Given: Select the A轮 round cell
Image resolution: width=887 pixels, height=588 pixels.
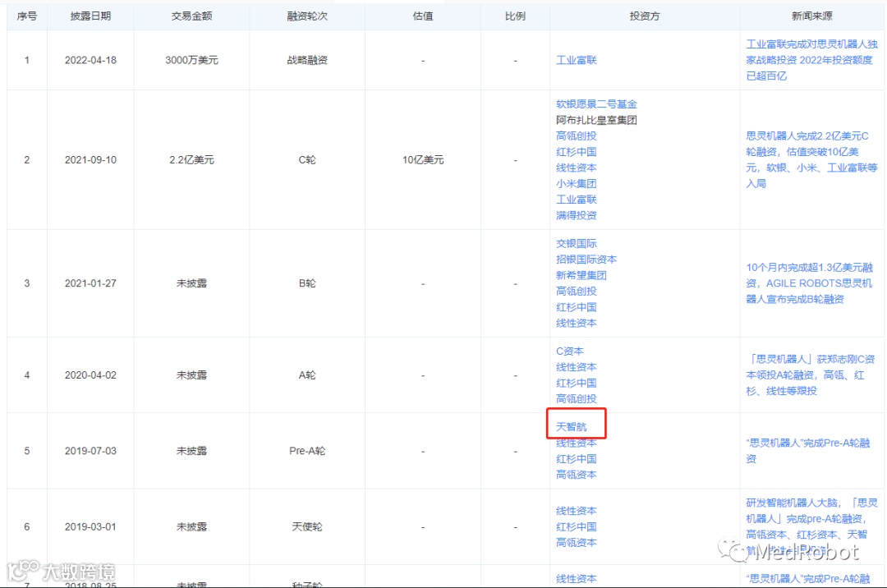Looking at the screenshot, I should click(x=307, y=374).
